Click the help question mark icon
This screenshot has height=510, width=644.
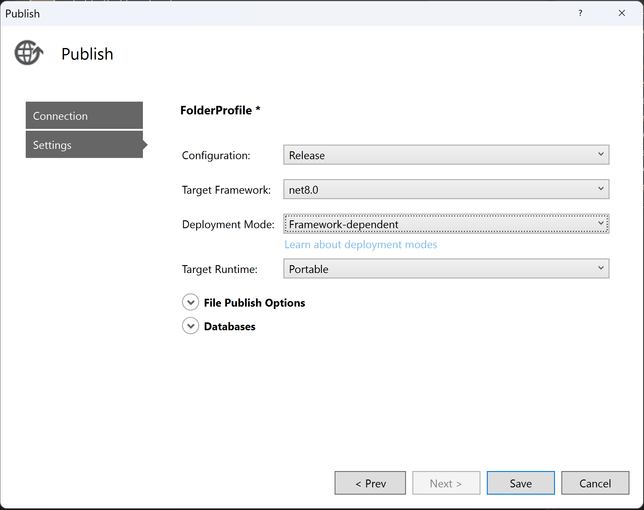(x=580, y=13)
